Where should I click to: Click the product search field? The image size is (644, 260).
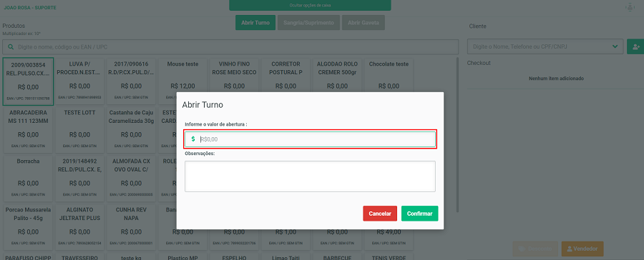[230, 47]
